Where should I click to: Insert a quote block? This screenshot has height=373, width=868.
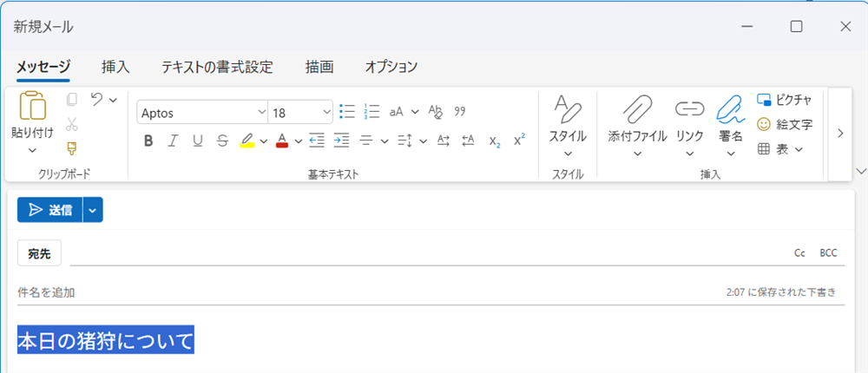(460, 112)
